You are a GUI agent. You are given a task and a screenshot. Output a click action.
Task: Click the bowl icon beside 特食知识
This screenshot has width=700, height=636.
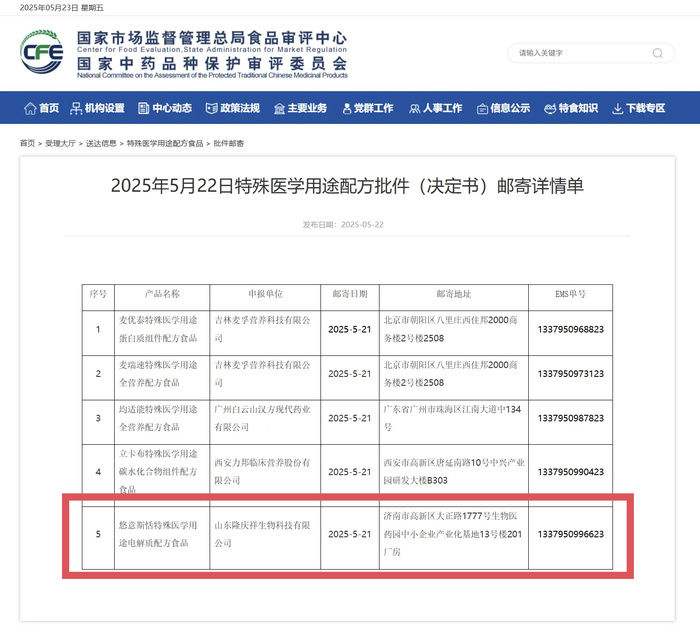[x=550, y=108]
